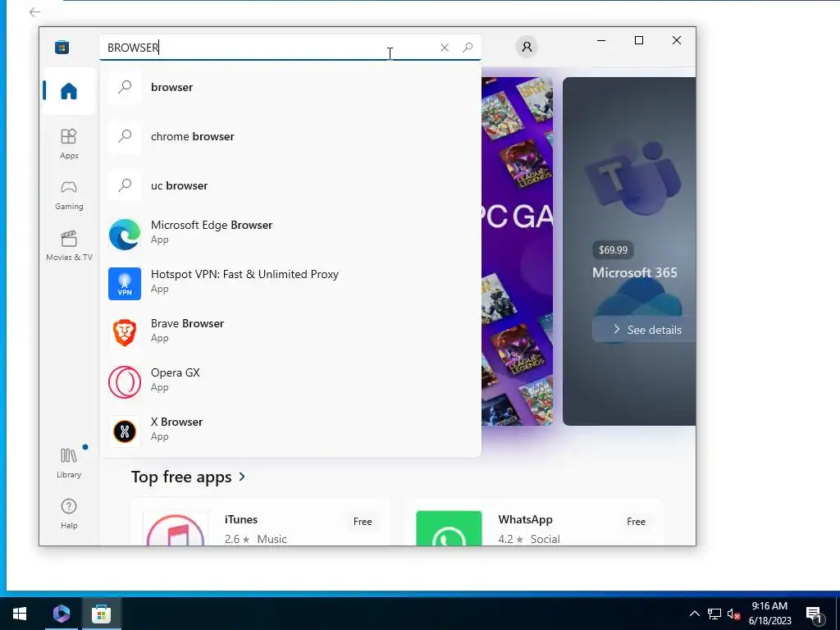Click the Microsoft Edge Browser app icon
This screenshot has width=840, height=630.
pos(125,235)
